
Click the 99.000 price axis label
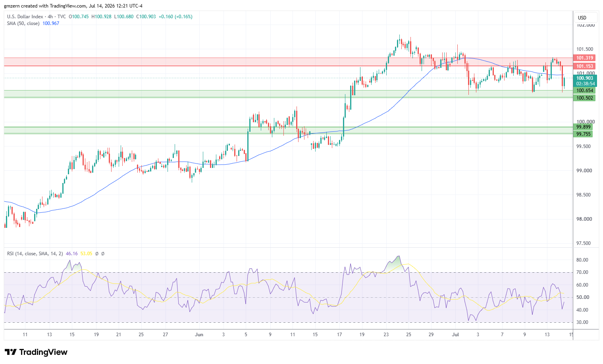point(584,171)
